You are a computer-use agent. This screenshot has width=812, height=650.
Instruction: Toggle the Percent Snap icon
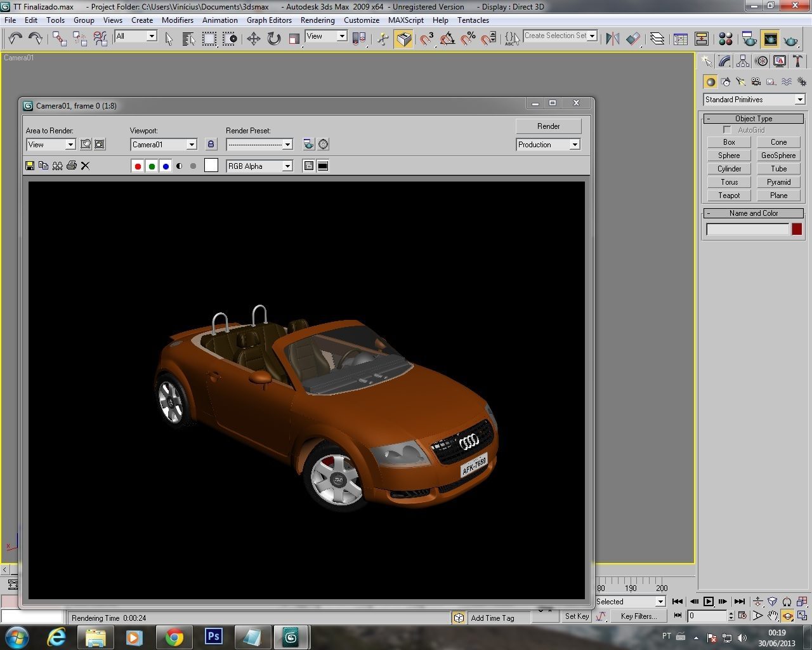click(468, 39)
